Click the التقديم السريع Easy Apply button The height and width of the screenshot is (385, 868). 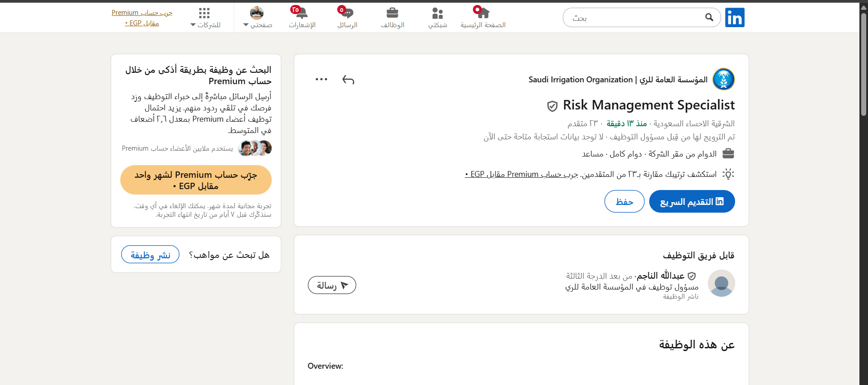(x=692, y=201)
